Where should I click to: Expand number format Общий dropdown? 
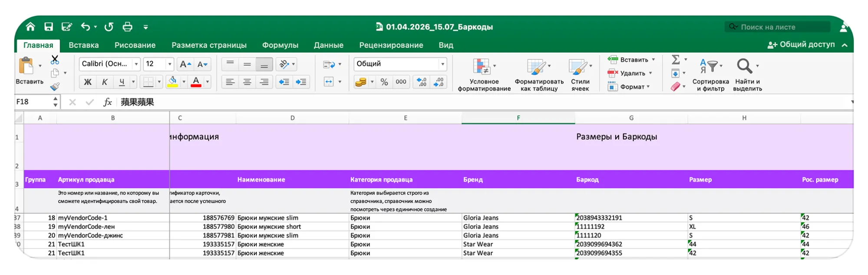(x=442, y=64)
